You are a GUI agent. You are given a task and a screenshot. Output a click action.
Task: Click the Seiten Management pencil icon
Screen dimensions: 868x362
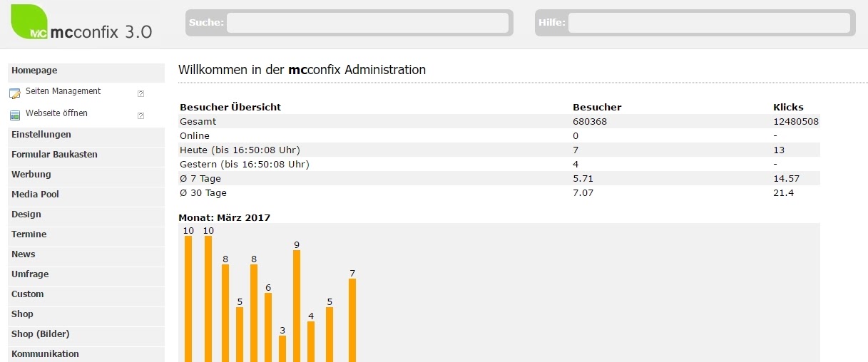[15, 93]
